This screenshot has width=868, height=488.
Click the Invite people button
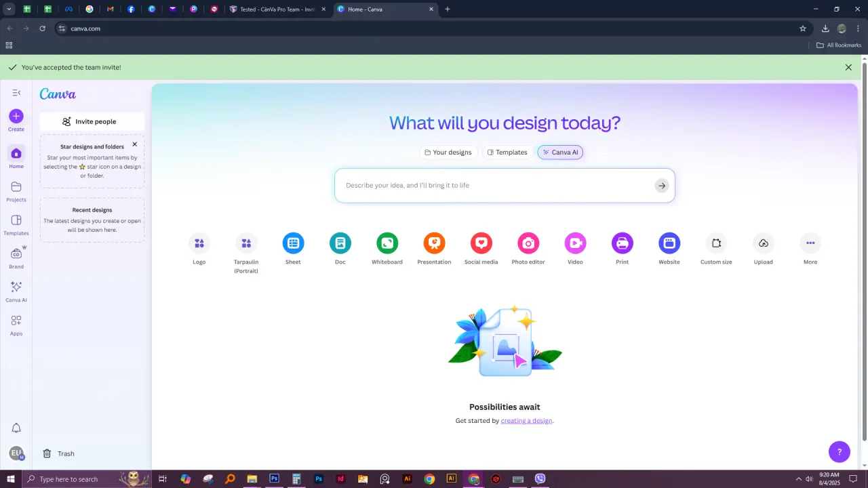tap(92, 121)
